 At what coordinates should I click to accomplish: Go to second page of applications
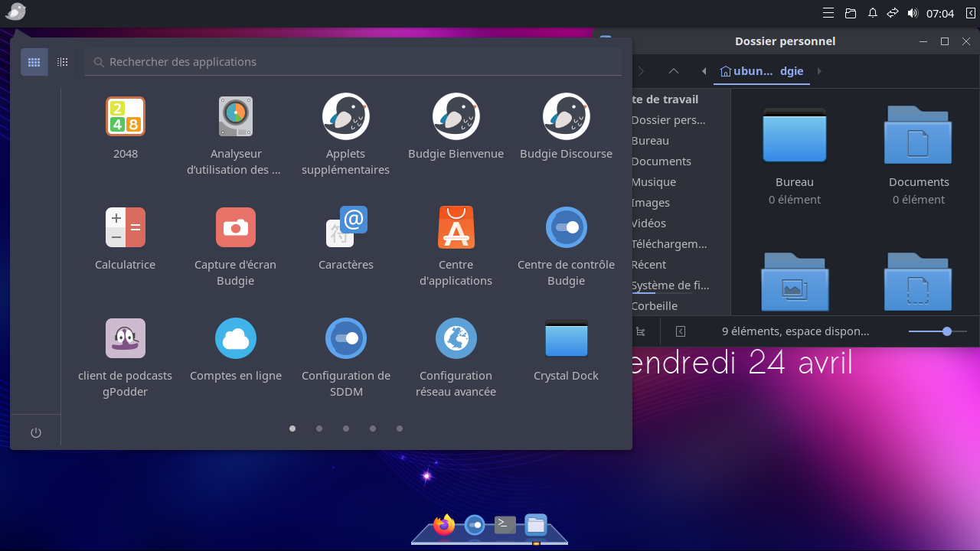319,429
